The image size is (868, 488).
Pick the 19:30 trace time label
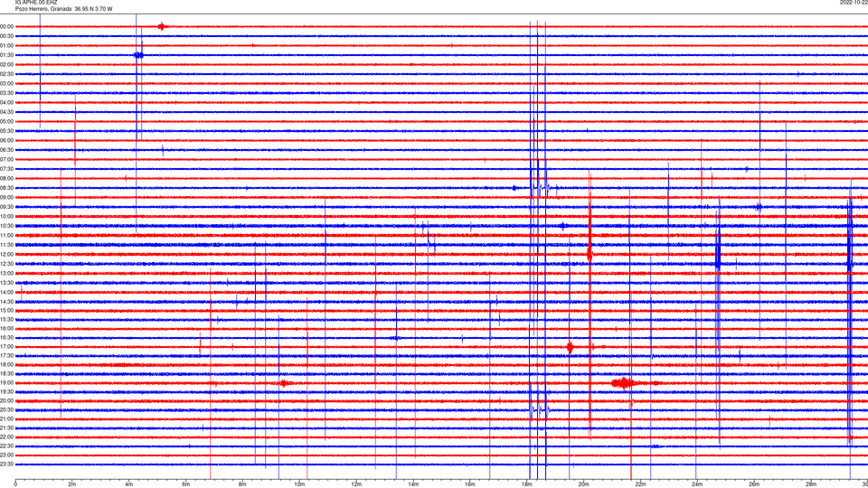pos(7,391)
